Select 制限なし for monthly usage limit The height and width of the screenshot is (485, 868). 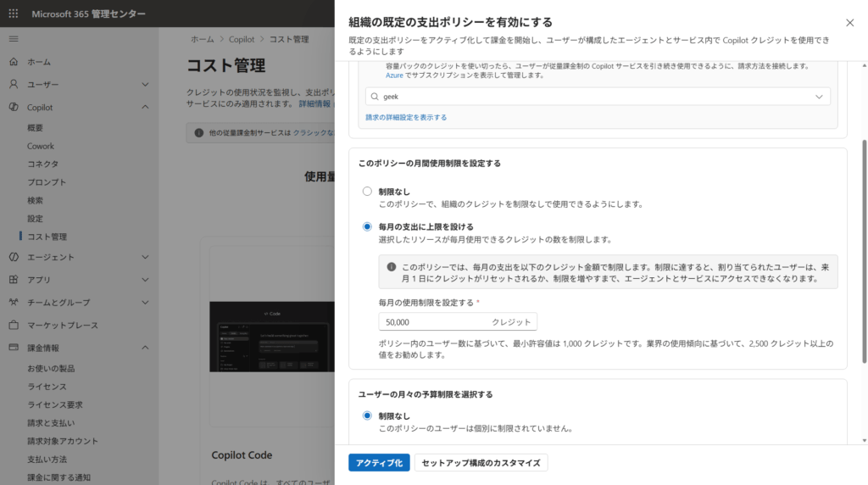click(x=367, y=192)
